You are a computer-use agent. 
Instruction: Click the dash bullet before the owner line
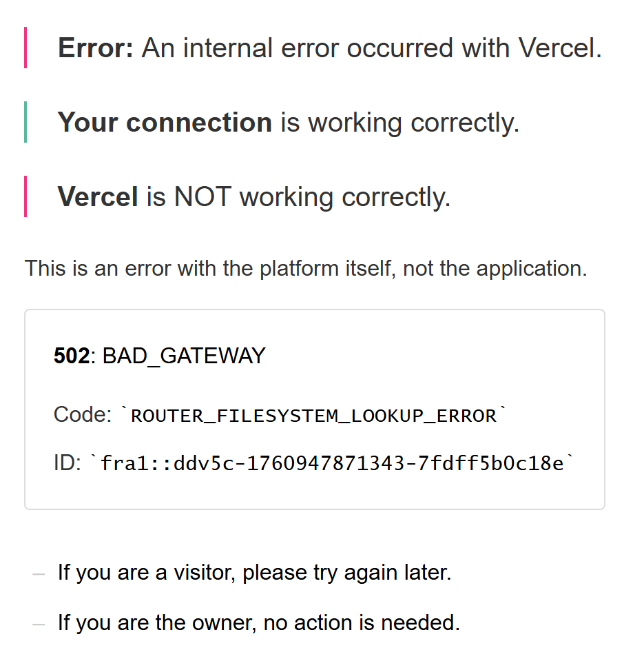click(39, 624)
